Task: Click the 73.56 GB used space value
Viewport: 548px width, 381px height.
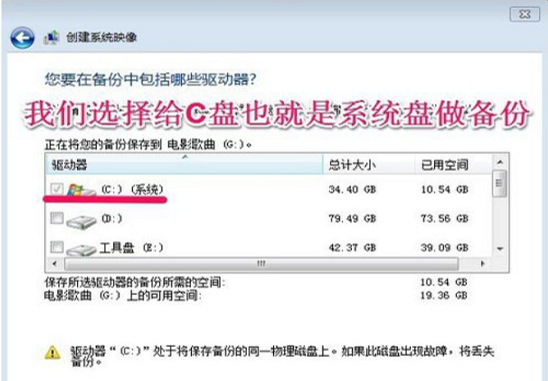Action: [x=445, y=218]
